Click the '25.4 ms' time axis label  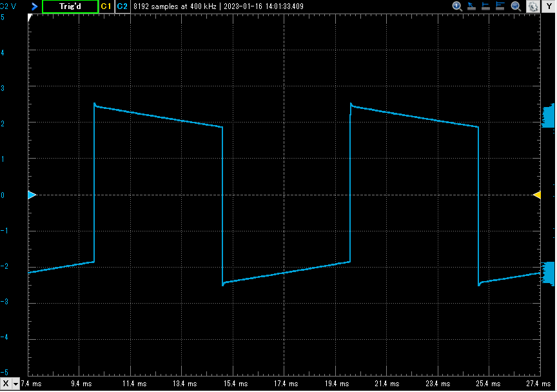(488, 384)
